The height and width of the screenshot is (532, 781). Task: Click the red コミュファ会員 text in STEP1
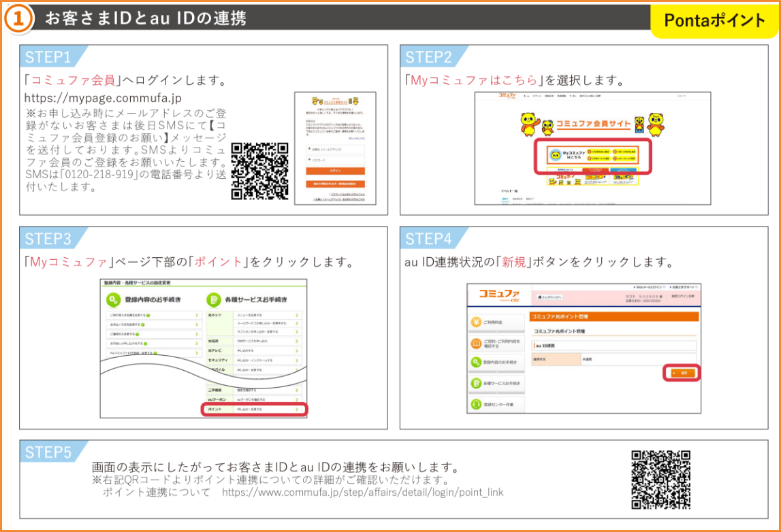(74, 80)
